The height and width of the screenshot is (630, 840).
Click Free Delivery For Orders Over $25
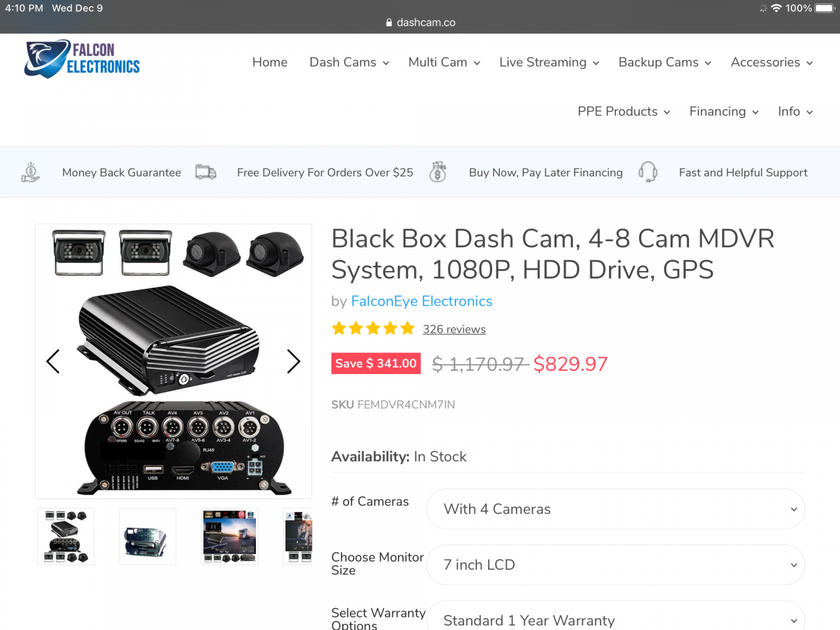pyautogui.click(x=325, y=173)
